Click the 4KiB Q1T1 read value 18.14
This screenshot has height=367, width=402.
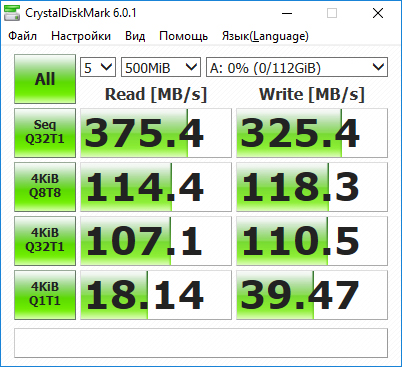(x=156, y=295)
